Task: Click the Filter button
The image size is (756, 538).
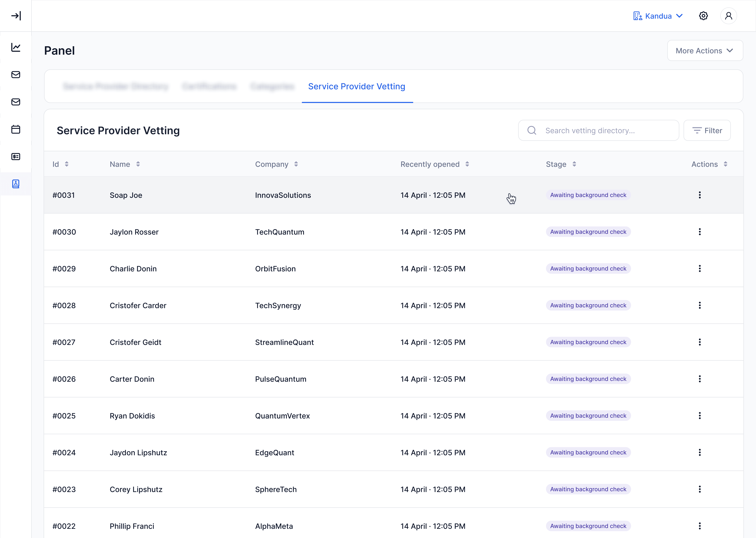Action: pyautogui.click(x=707, y=131)
